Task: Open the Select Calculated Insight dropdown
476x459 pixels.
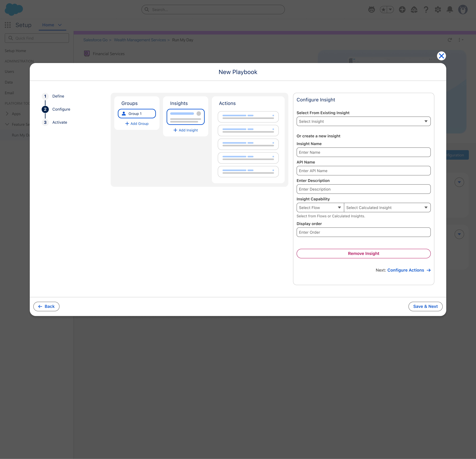Action: (387, 208)
